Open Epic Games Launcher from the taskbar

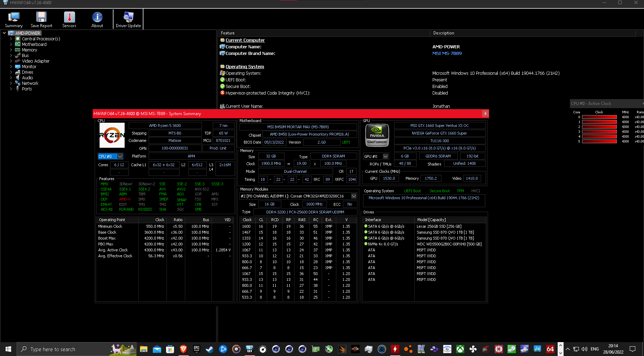196,349
